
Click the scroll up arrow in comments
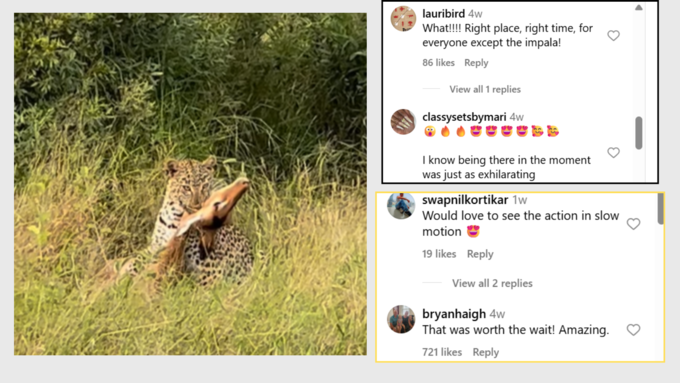tap(639, 7)
